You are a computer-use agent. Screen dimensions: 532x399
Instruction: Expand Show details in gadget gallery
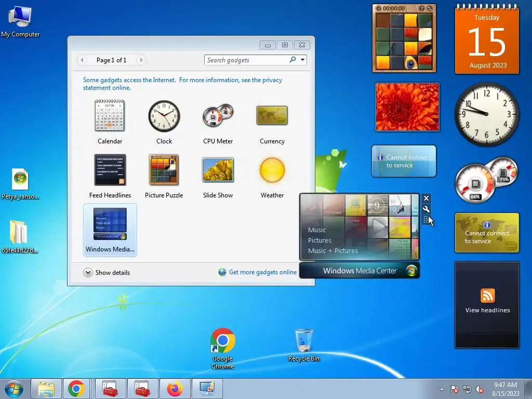point(107,272)
